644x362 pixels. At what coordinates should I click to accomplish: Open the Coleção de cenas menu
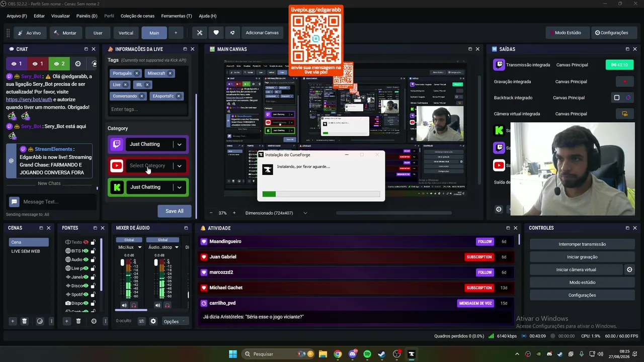[x=137, y=16]
